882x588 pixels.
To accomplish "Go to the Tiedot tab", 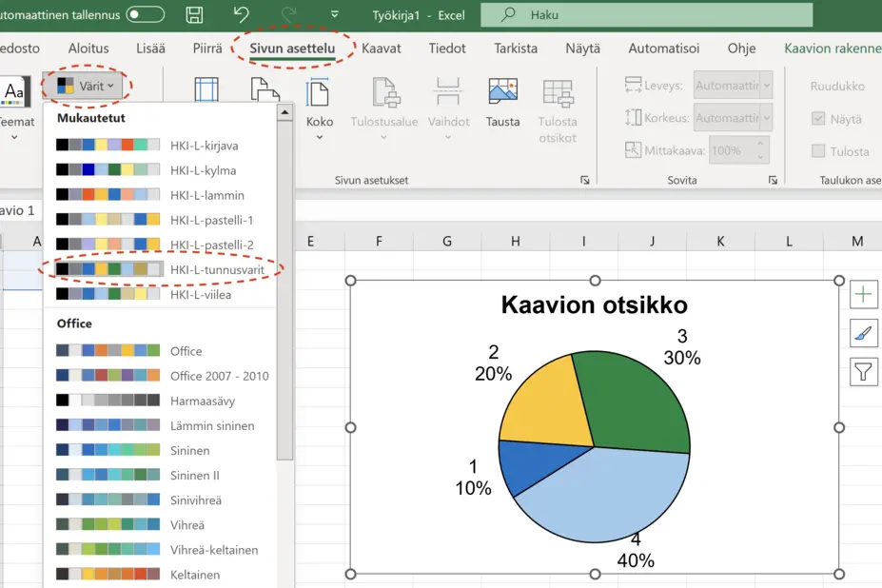I will coord(447,49).
